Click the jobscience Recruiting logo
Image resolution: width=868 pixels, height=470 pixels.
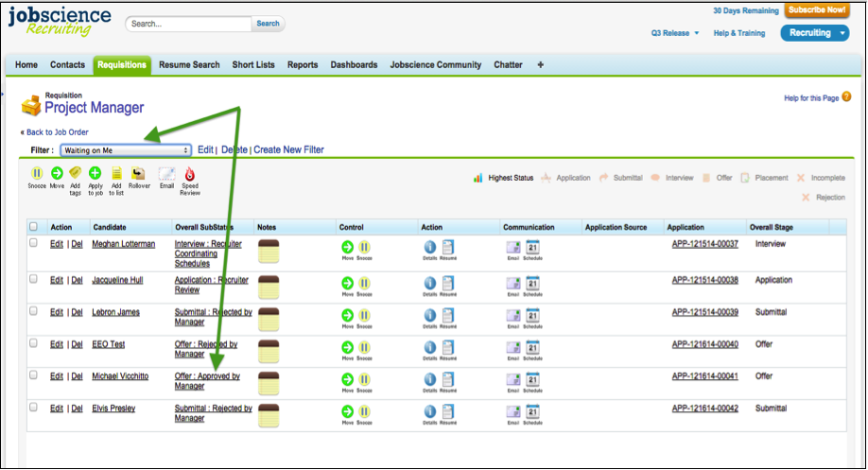click(59, 21)
